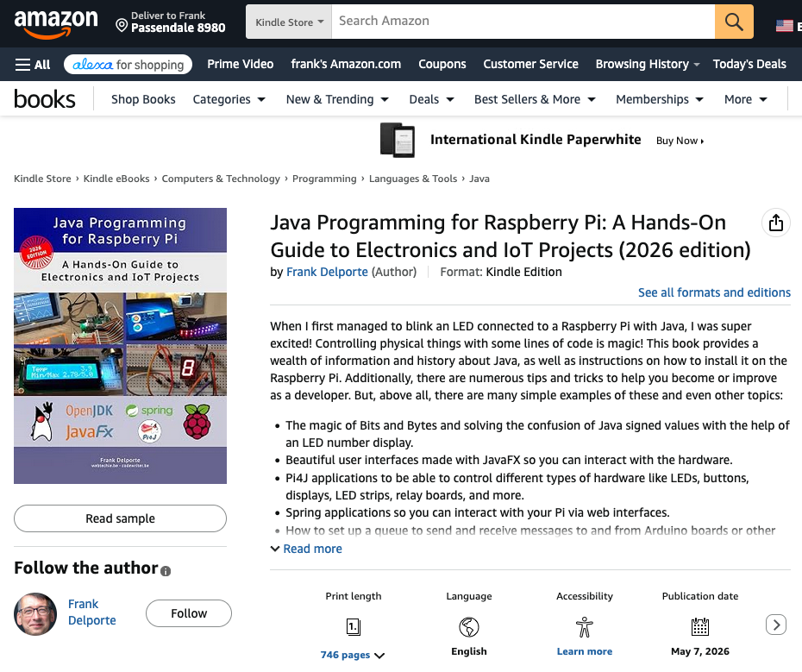802x672 pixels.
Task: Expand the Categories menu
Action: (x=229, y=99)
